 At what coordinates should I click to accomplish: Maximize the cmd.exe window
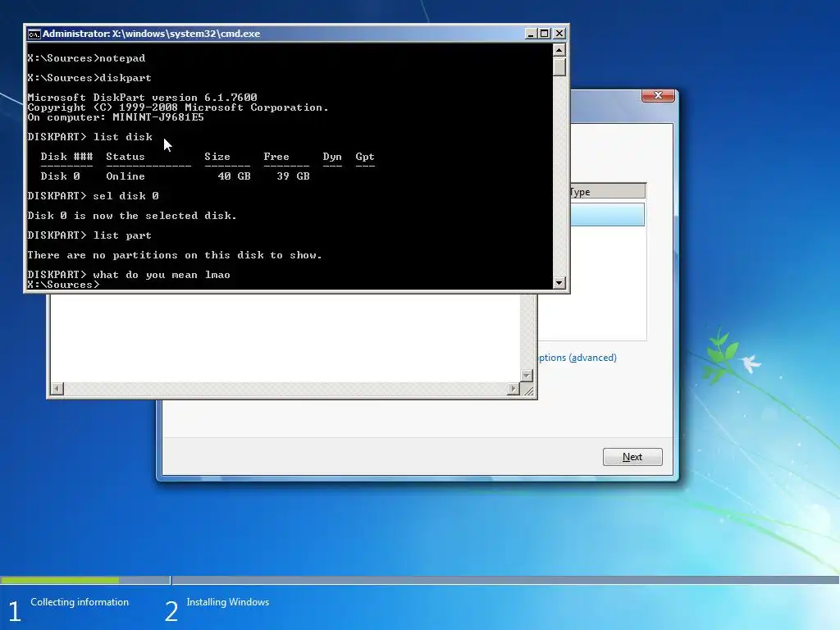tap(545, 34)
